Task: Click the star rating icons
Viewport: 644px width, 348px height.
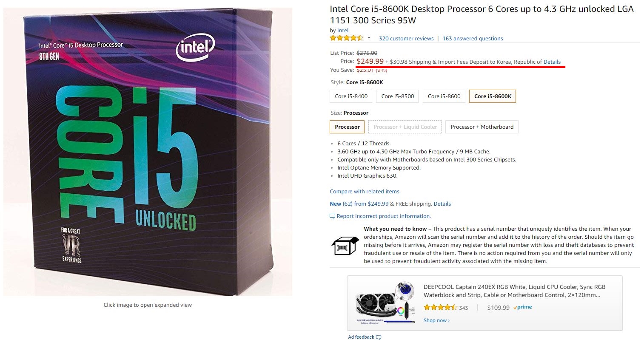Action: click(346, 38)
